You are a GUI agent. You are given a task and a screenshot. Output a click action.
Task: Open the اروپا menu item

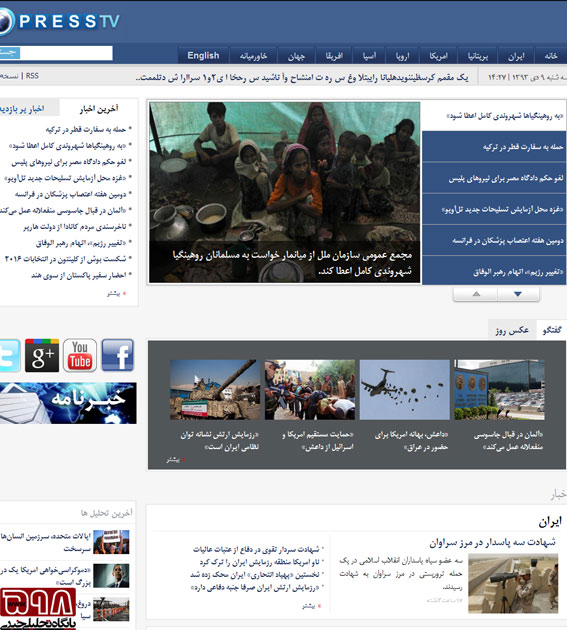coord(402,56)
